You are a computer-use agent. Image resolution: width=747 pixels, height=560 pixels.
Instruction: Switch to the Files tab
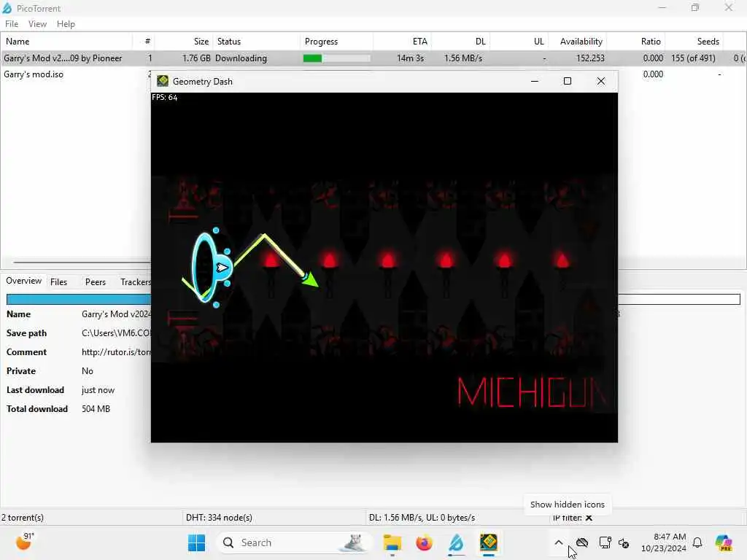click(58, 282)
